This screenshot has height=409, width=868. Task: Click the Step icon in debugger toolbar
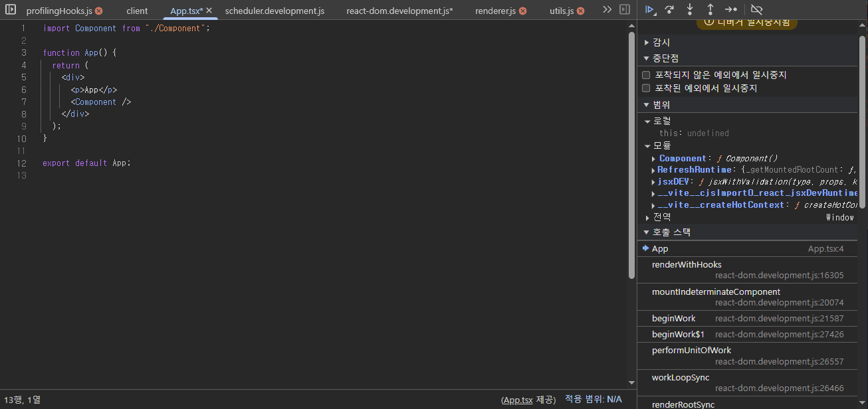click(730, 9)
